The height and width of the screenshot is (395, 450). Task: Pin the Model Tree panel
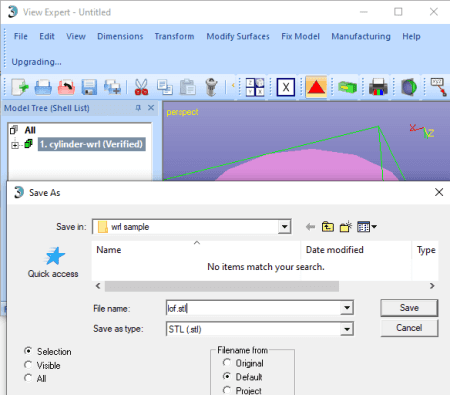tap(138, 108)
